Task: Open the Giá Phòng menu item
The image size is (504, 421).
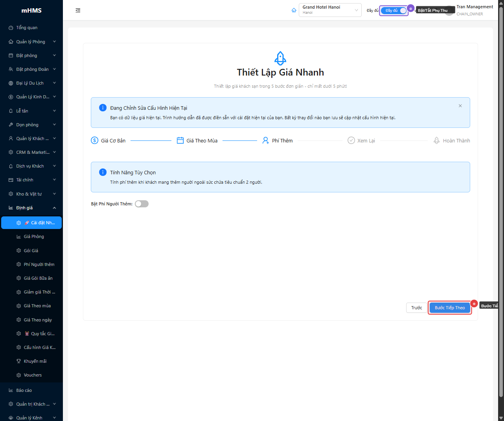Action: point(34,236)
